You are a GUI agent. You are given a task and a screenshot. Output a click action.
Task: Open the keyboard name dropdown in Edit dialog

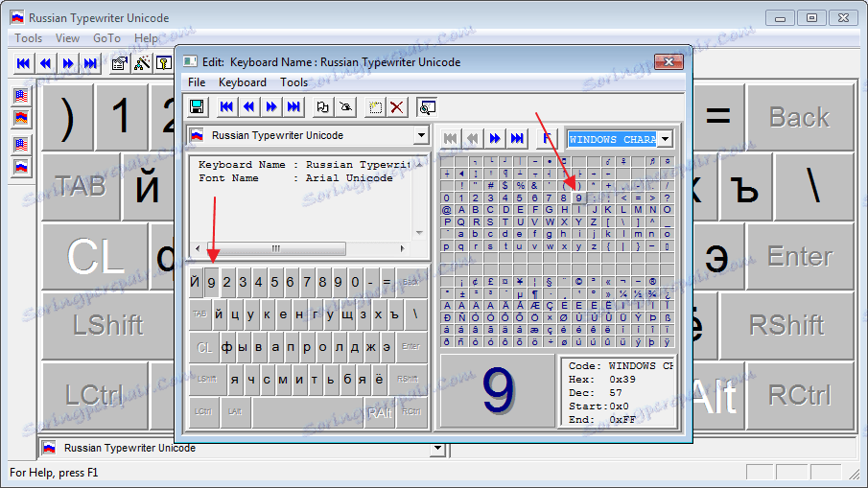point(421,135)
